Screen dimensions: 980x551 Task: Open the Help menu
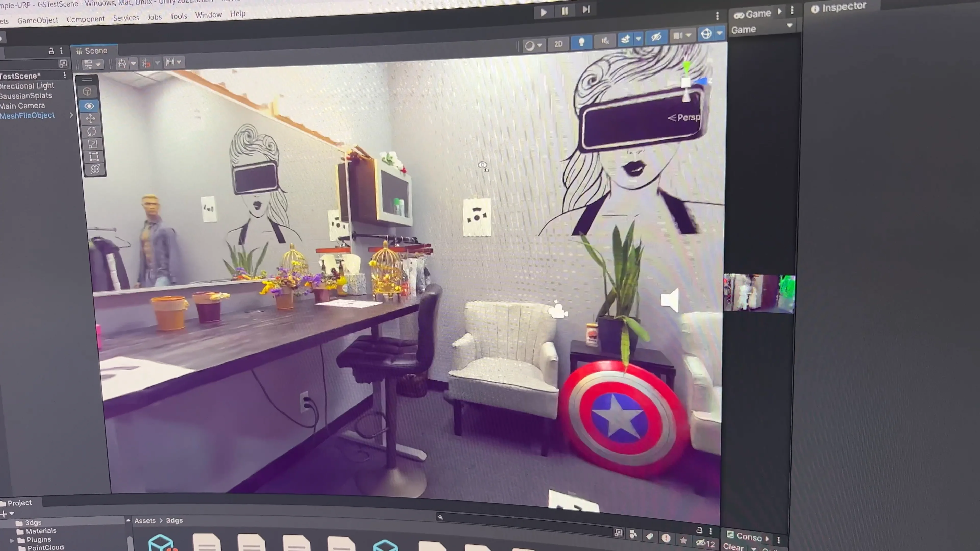tap(238, 14)
